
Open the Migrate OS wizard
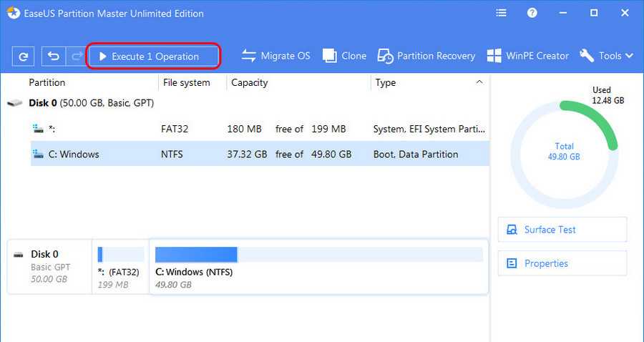point(275,56)
